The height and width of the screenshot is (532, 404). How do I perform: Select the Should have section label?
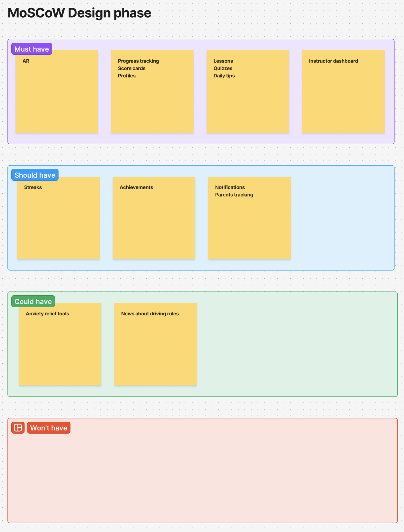point(35,175)
